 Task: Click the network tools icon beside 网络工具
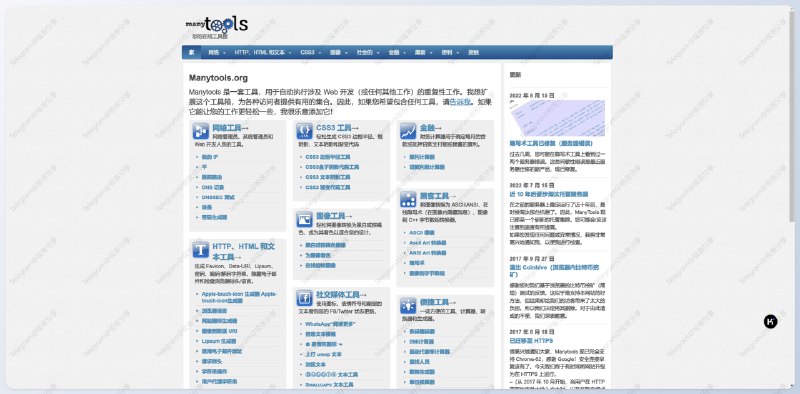tap(201, 131)
